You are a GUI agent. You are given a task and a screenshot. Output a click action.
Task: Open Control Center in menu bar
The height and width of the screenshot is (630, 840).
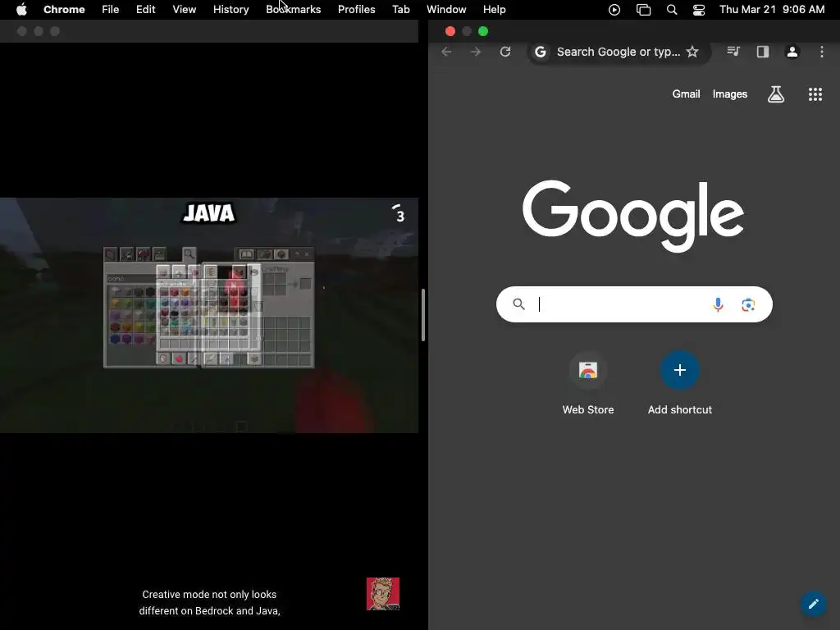(x=699, y=10)
